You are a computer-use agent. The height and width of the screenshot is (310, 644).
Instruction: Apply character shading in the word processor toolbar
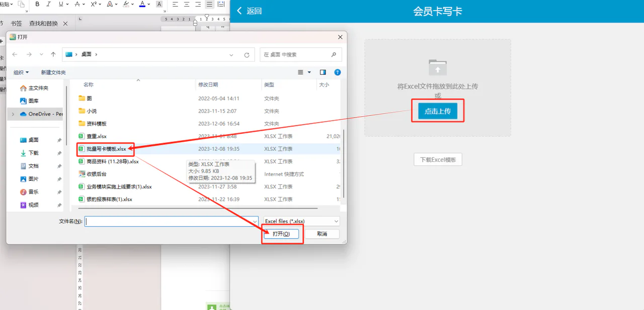click(159, 4)
